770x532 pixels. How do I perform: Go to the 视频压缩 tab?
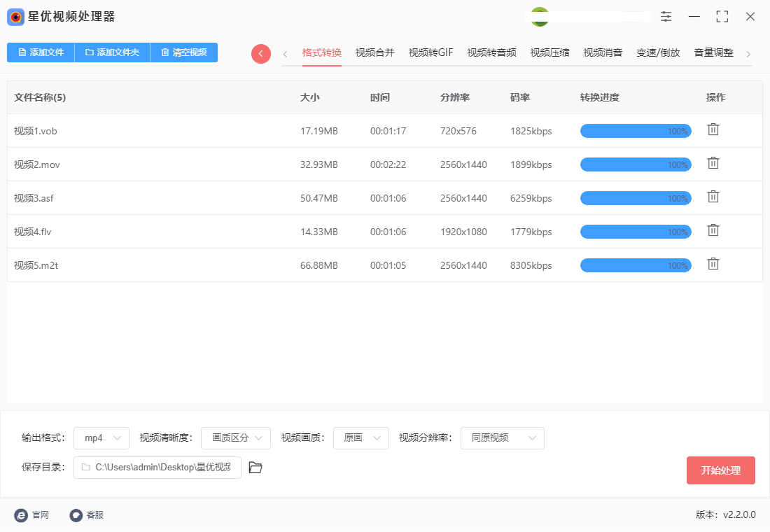click(549, 52)
